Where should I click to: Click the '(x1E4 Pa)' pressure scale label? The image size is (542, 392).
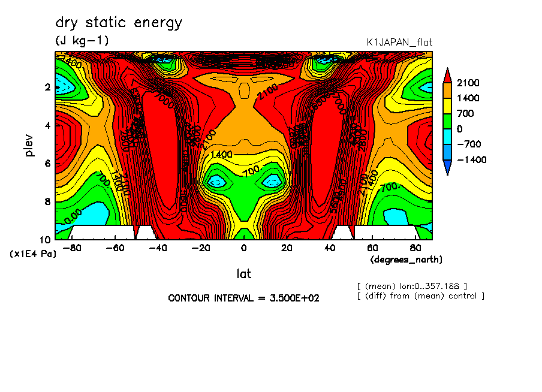tap(33, 254)
